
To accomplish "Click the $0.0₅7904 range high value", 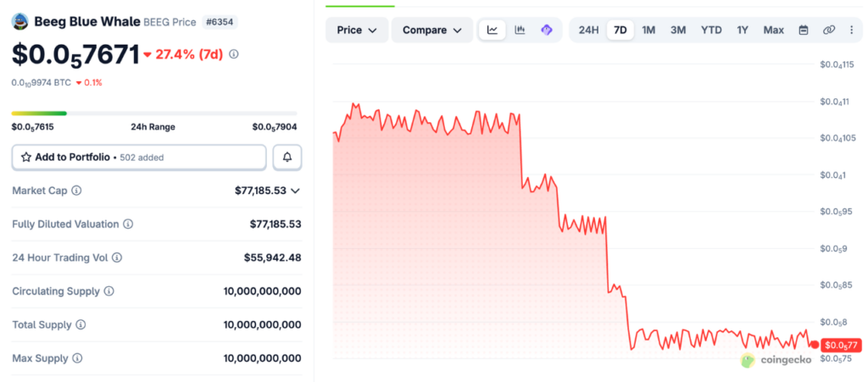I will coord(275,126).
